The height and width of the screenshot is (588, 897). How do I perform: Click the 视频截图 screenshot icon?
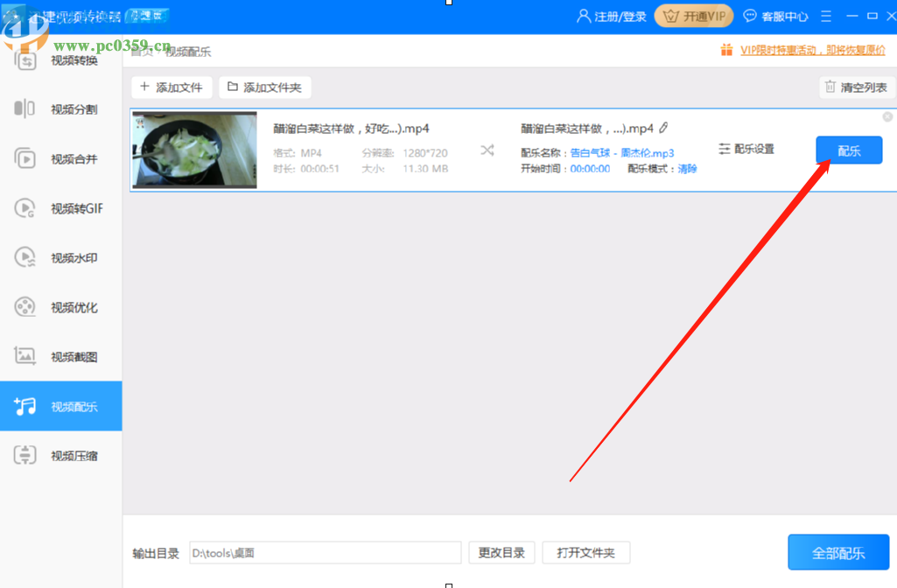25,356
